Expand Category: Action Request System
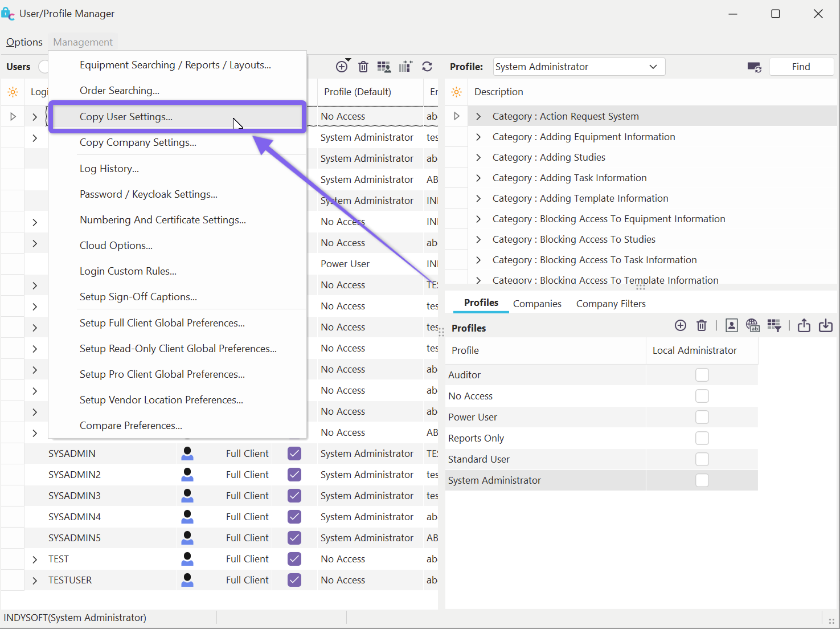The height and width of the screenshot is (629, 840). pos(478,116)
